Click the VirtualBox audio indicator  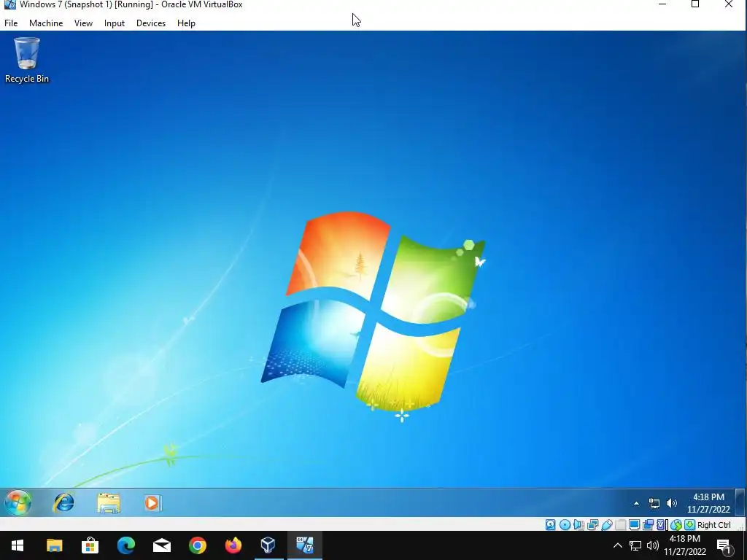tap(578, 525)
